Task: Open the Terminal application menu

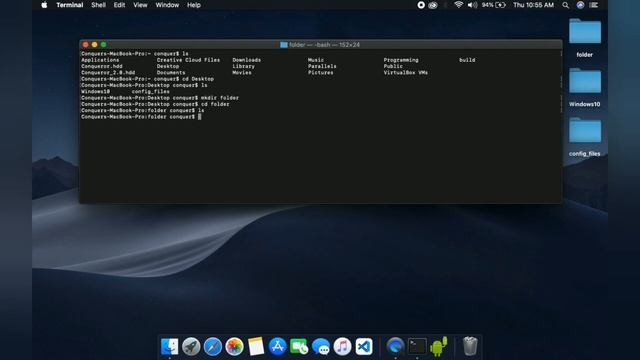Action: tap(70, 5)
